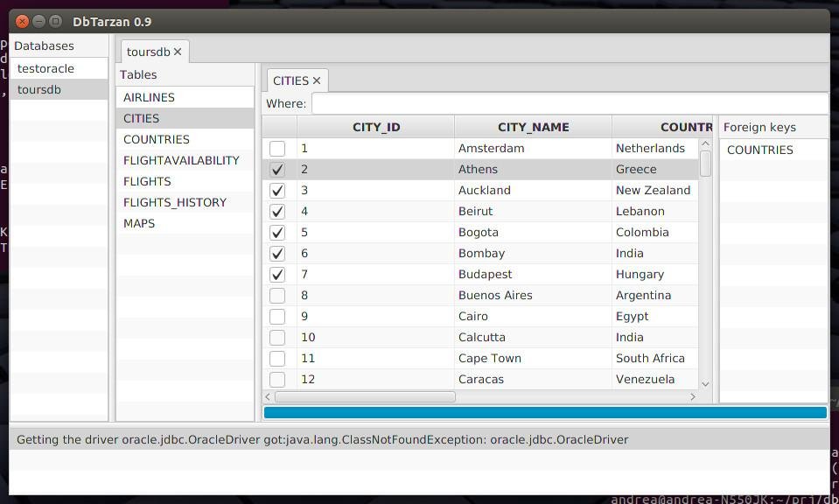
Task: Select the South Africa country cell
Action: pos(655,359)
